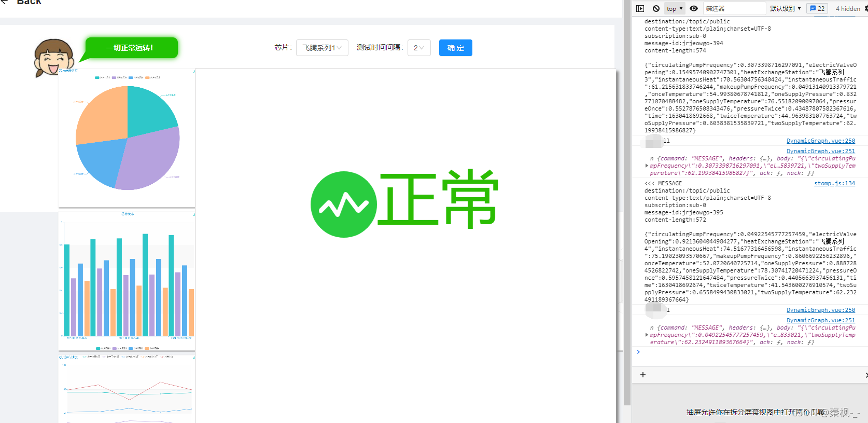Click the 确定 confirm button
This screenshot has height=423, width=868.
(x=455, y=48)
